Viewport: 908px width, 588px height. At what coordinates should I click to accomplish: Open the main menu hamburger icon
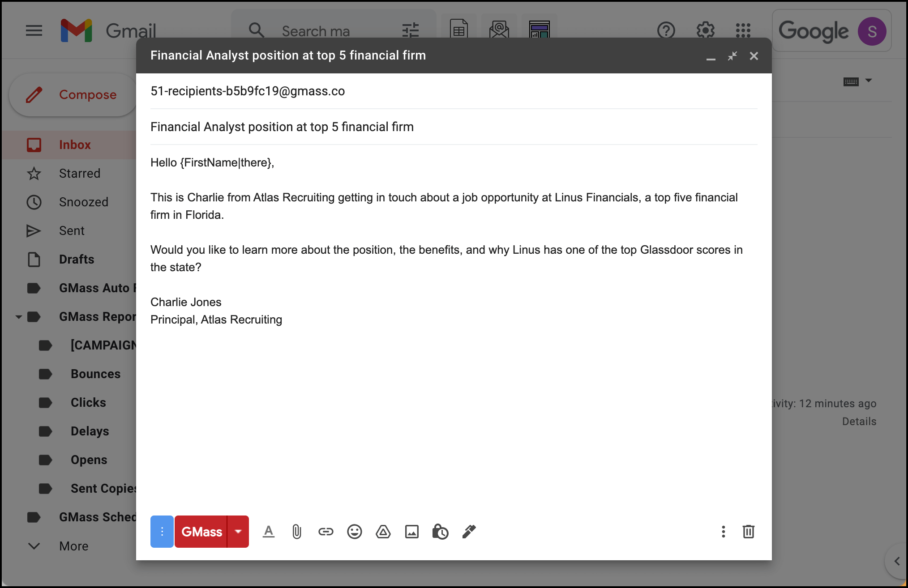34,31
